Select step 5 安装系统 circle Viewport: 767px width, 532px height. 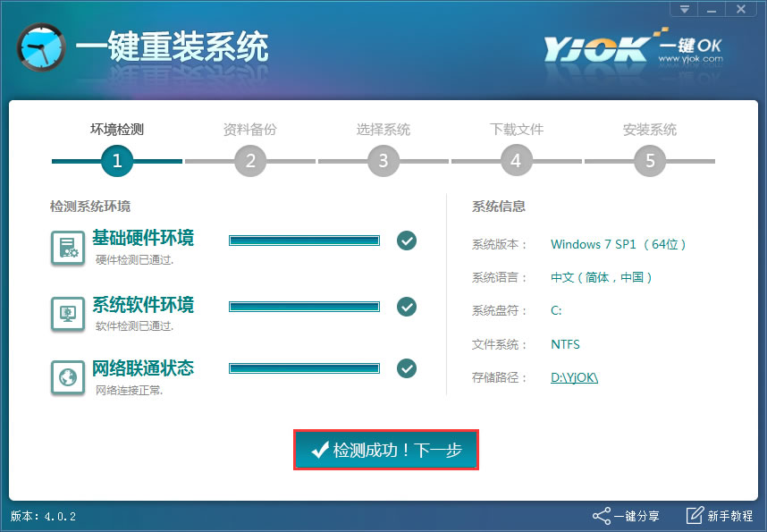click(649, 161)
